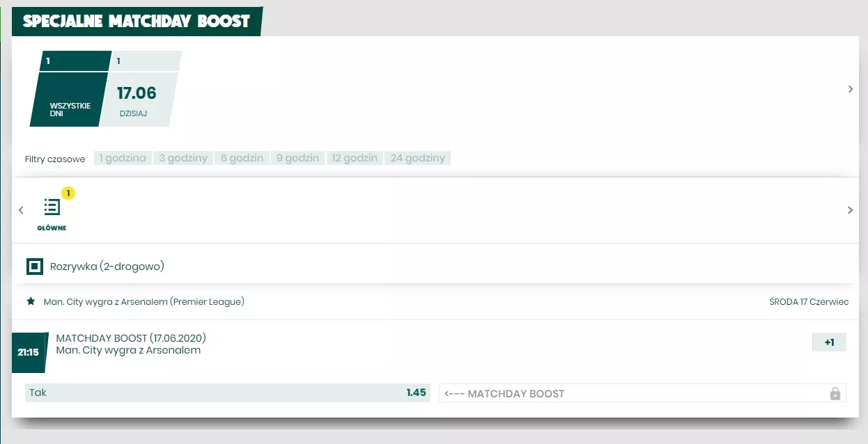
Task: Click the right chevron of the date carousel
Action: (x=851, y=89)
